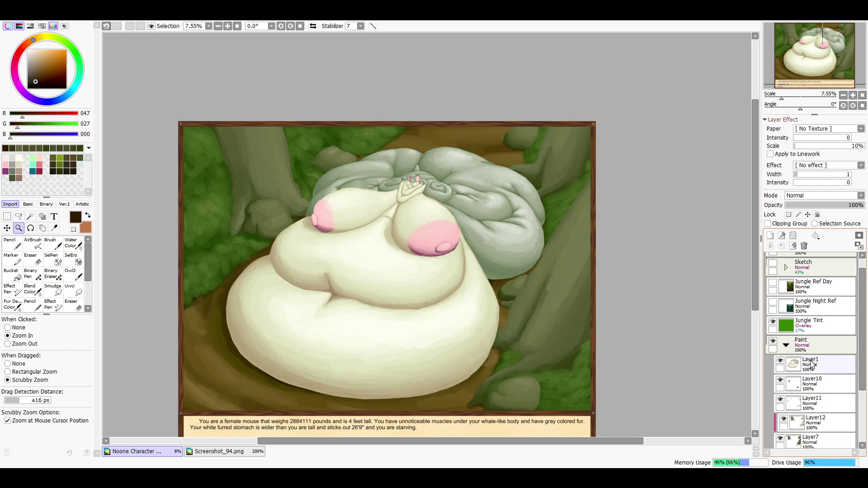The width and height of the screenshot is (868, 488).
Task: Open the Paper texture dropdown
Action: pos(829,129)
